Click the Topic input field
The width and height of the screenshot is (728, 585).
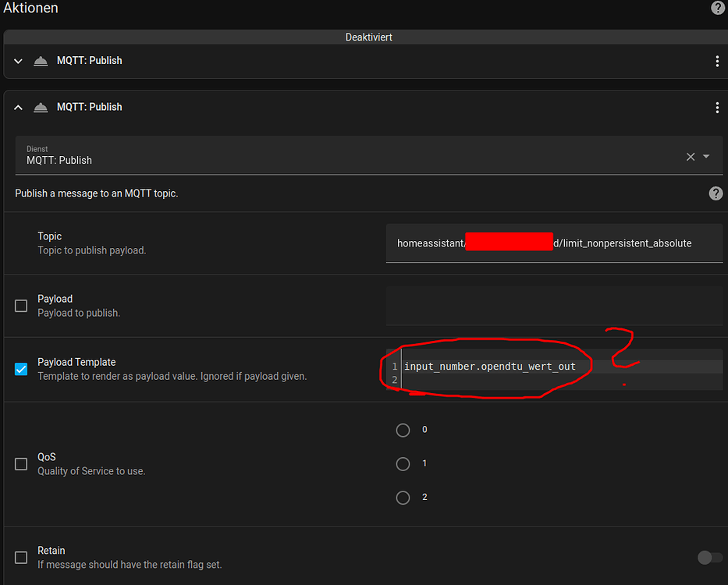pos(554,243)
